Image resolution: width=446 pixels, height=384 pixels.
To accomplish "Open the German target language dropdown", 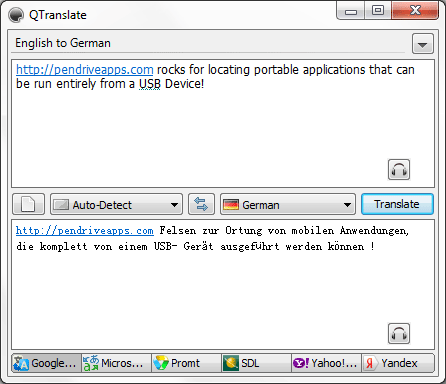I will coord(288,204).
